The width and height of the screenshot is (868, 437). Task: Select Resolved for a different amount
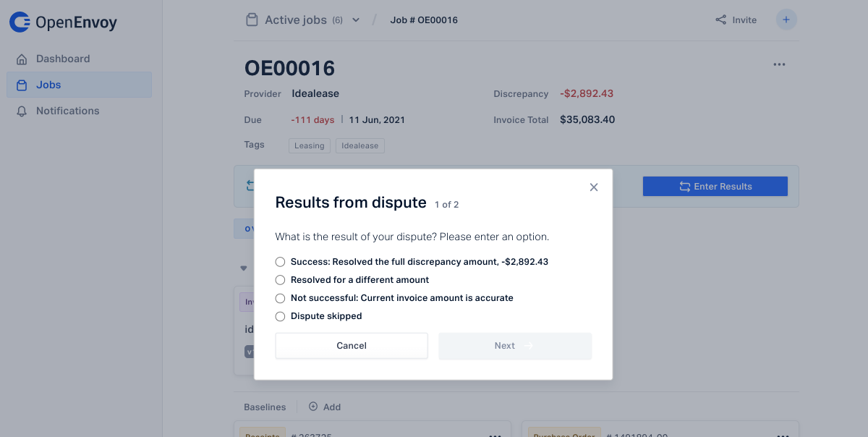coord(281,280)
